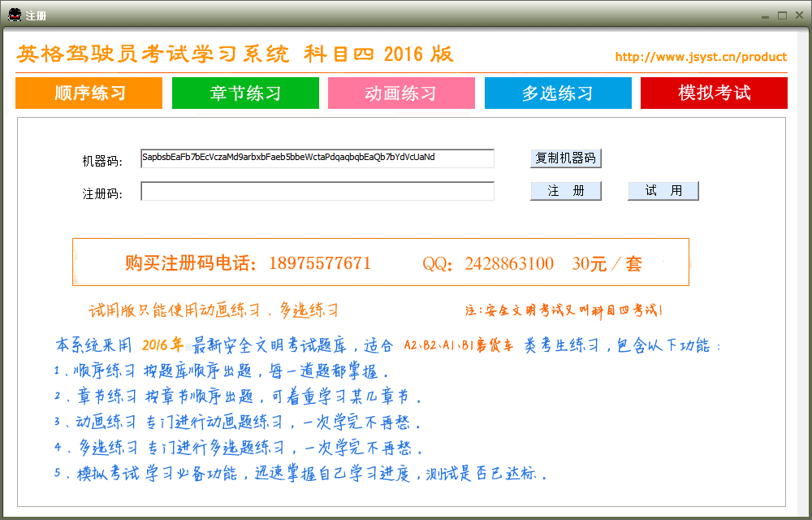The width and height of the screenshot is (812, 520).
Task: Switch to the green 章节练习 section
Action: pos(245,93)
